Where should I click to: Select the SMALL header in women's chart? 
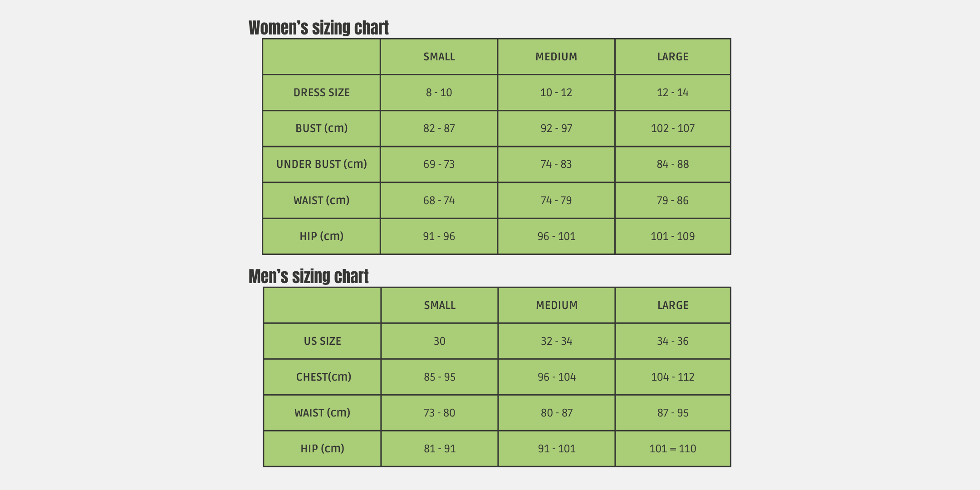tap(439, 57)
